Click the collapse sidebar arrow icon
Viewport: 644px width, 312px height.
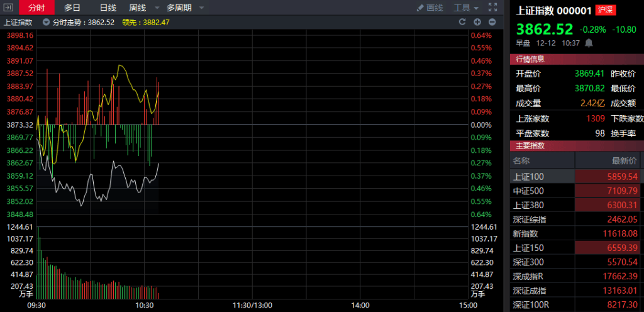(x=9, y=8)
